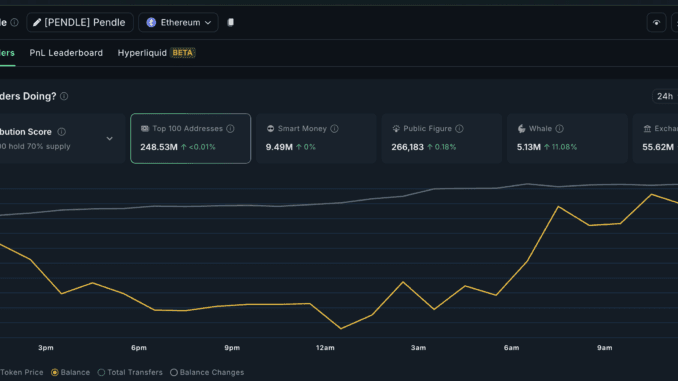Screen dimensions: 678x381
Task: Select the Balance Changes radio option
Action: point(174,372)
